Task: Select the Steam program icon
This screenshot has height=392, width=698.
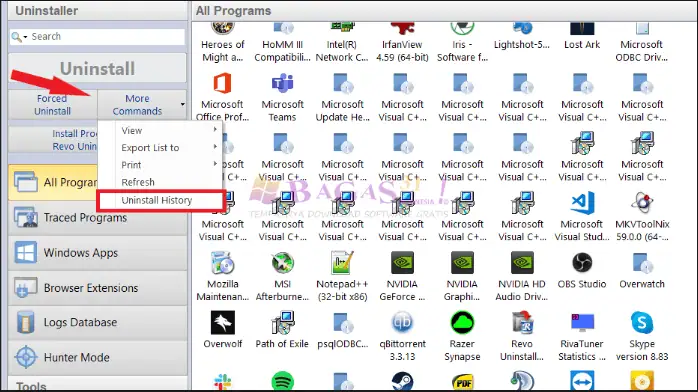Action: (x=402, y=381)
